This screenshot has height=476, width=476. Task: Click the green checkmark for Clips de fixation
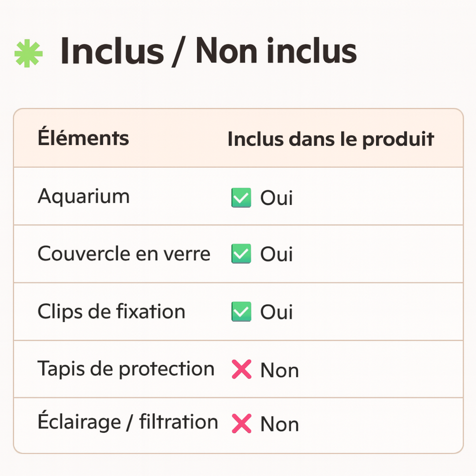pos(241,311)
